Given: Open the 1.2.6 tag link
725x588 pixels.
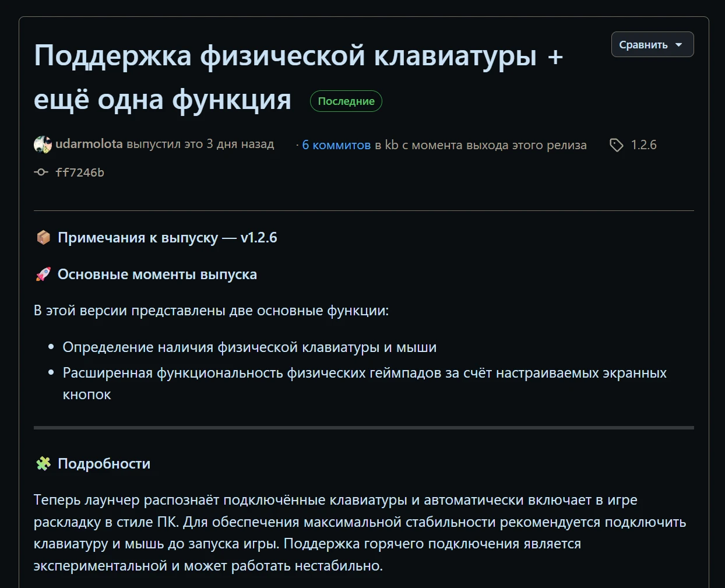Looking at the screenshot, I should point(643,145).
